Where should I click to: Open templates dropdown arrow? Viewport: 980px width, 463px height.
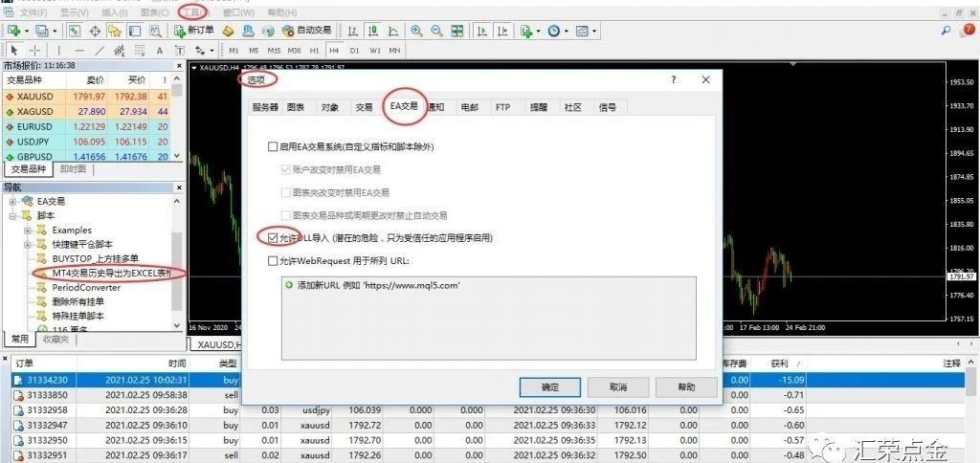594,31
